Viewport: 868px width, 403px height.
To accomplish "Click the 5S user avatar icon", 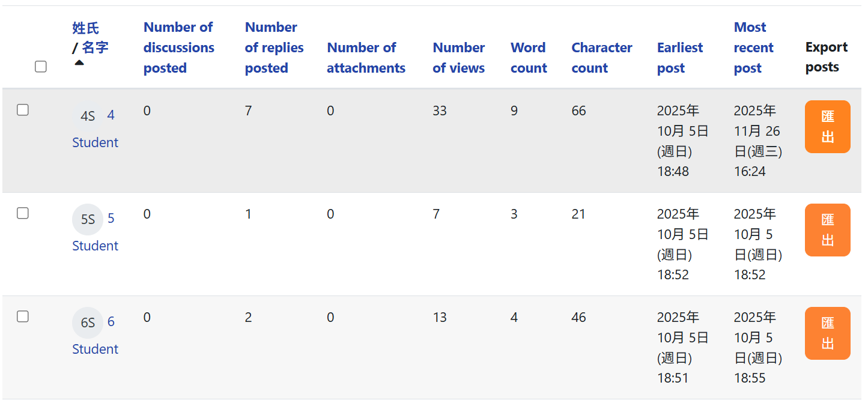I will [x=88, y=219].
